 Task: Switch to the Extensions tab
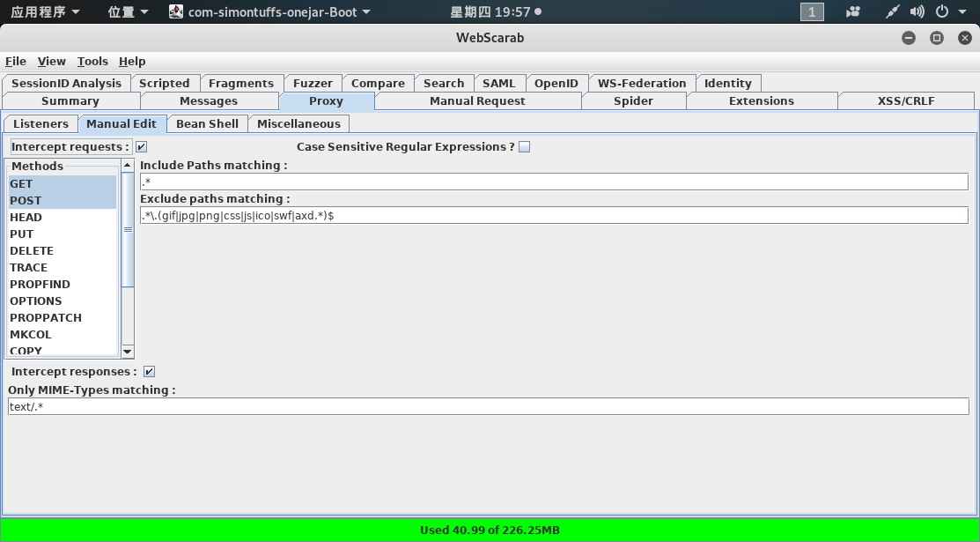(762, 100)
